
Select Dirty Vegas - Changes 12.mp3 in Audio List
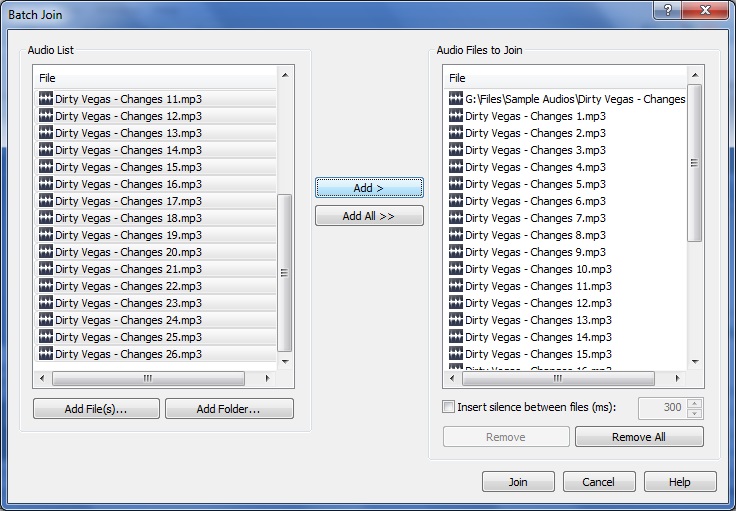155,116
